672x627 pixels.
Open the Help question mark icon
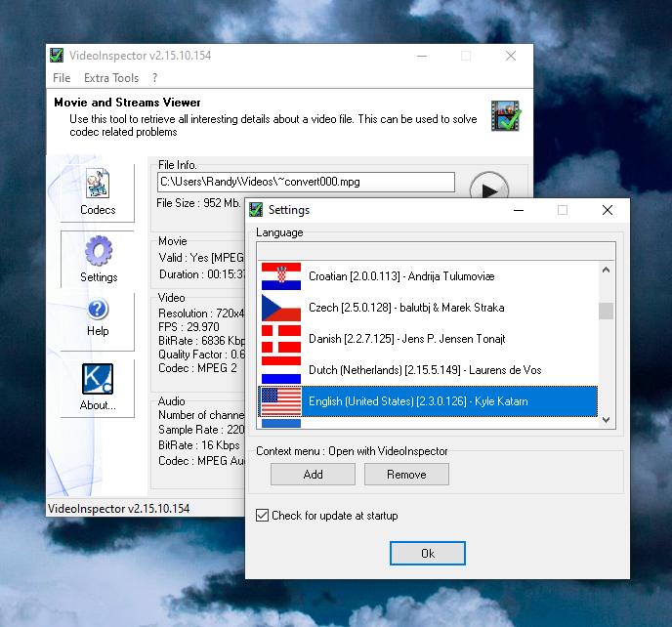click(98, 309)
